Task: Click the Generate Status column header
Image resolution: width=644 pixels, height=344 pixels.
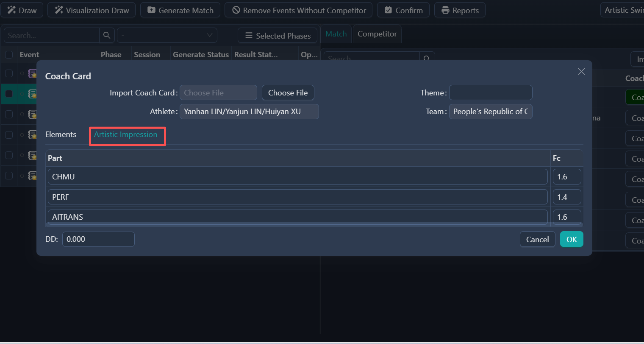Action: tap(201, 55)
